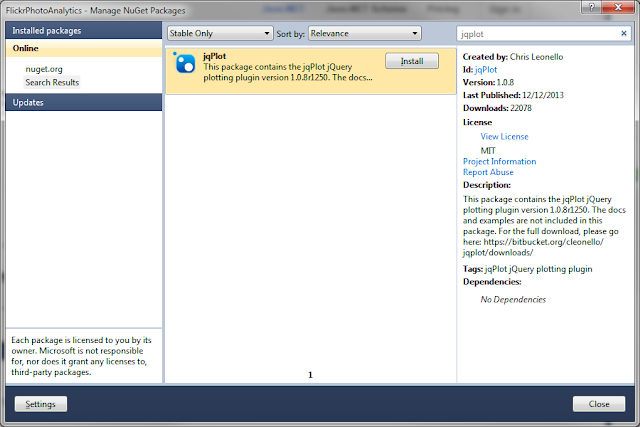Click the package description in the results row
Screen dimensions: 640x427
point(288,72)
